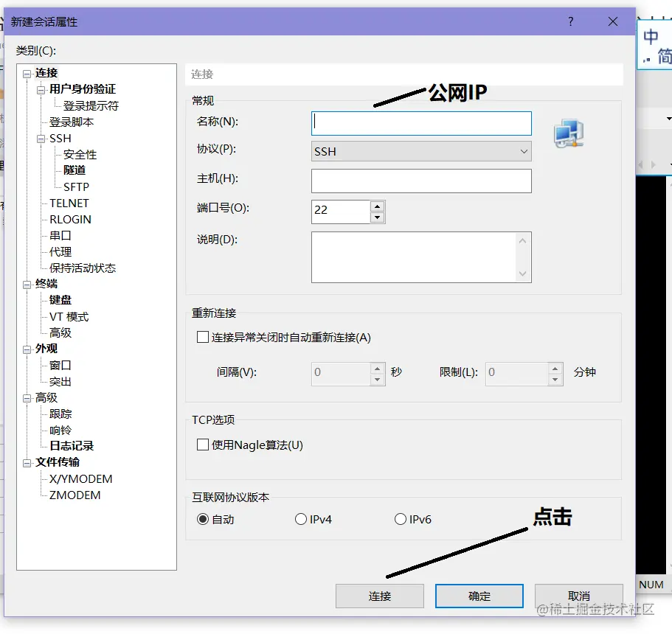The width and height of the screenshot is (672, 634).
Task: Open the 键盘 keyboard settings page
Action: 60,299
